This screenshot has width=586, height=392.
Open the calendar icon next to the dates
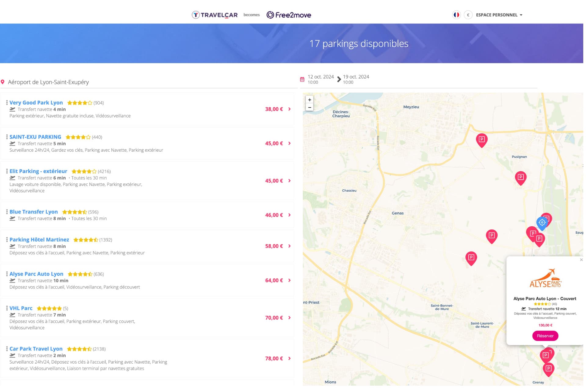(302, 79)
